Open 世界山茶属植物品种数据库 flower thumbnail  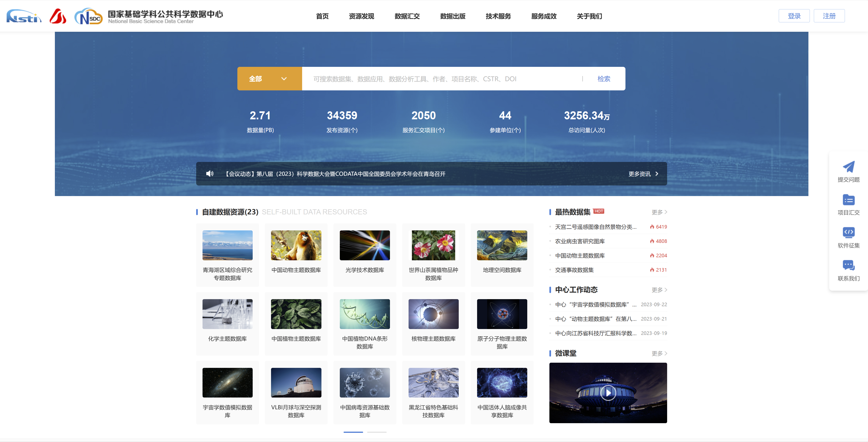tap(433, 245)
